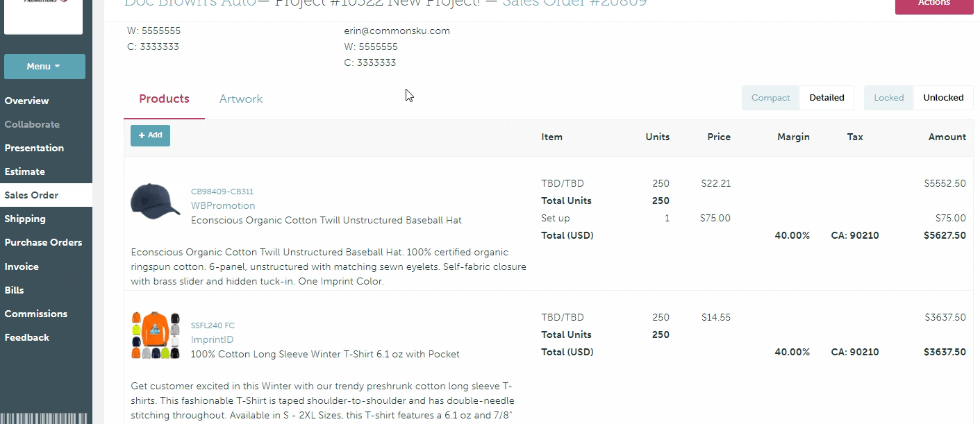
Task: Open Invoice in the sidebar
Action: coord(22,266)
